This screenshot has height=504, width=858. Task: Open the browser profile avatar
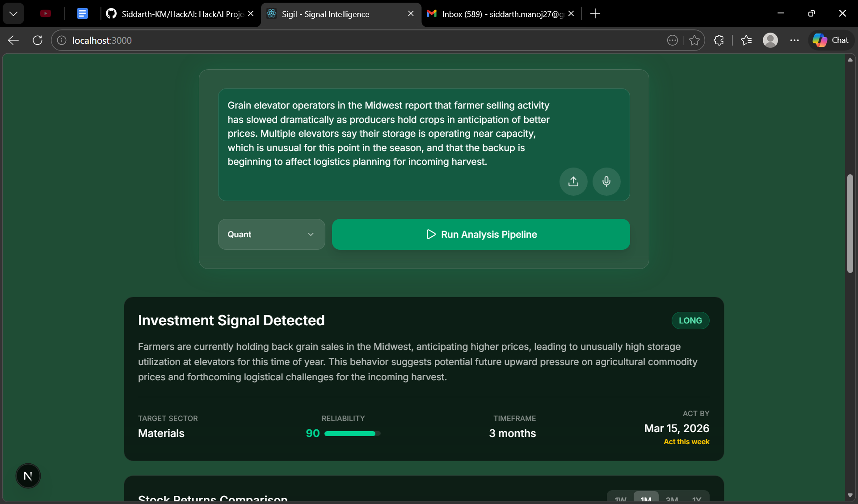point(770,40)
